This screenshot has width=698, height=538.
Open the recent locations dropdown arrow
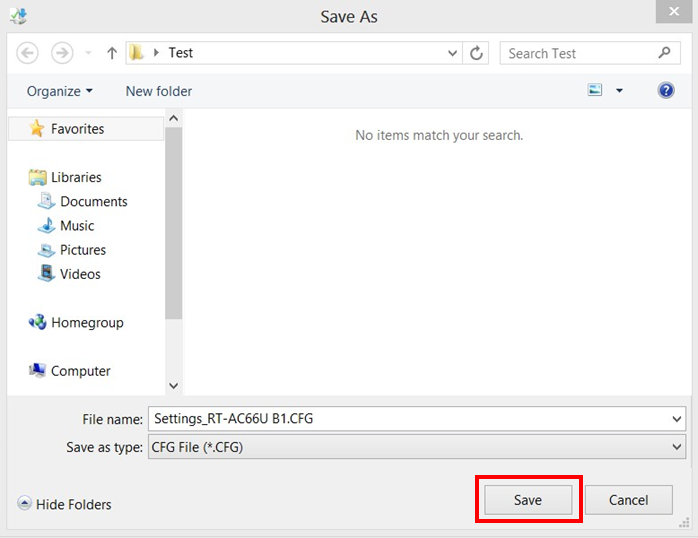[x=88, y=53]
